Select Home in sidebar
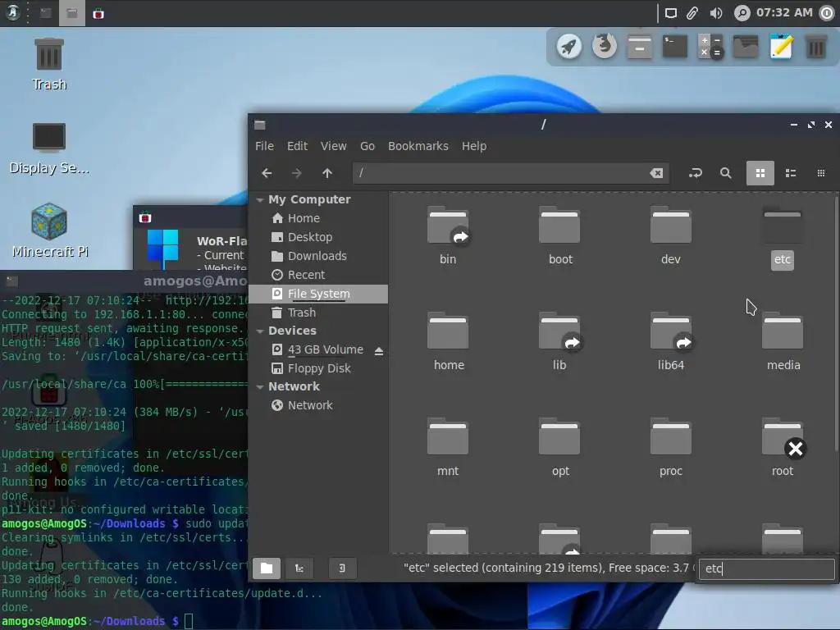840x630 pixels. (318, 218)
